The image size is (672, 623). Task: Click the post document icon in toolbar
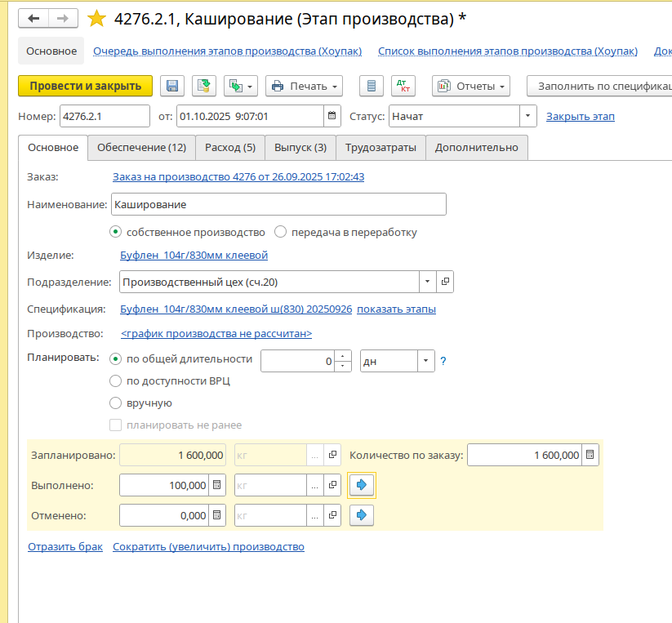[204, 86]
